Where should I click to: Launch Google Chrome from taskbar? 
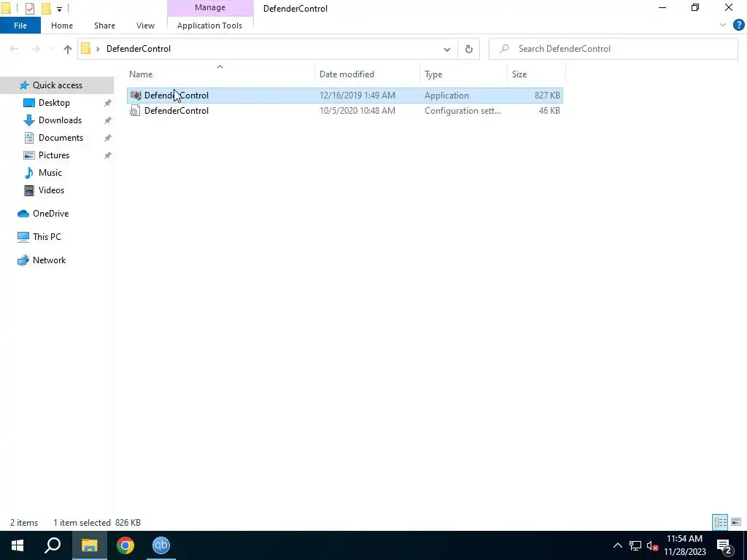[x=125, y=545]
